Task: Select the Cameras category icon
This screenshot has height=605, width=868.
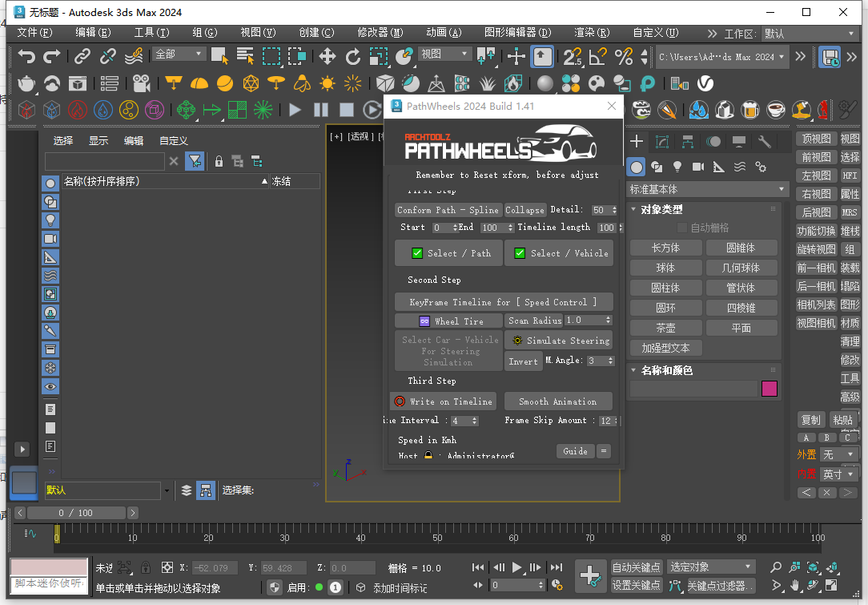Action: pos(698,167)
